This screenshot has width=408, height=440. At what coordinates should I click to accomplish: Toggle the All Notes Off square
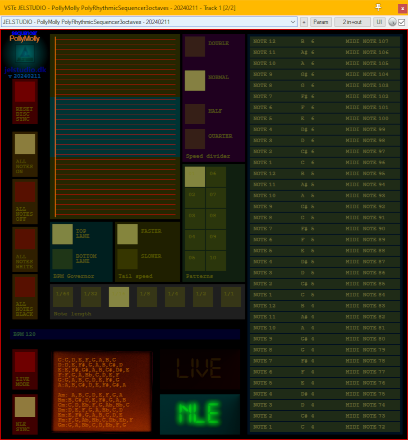(25, 192)
